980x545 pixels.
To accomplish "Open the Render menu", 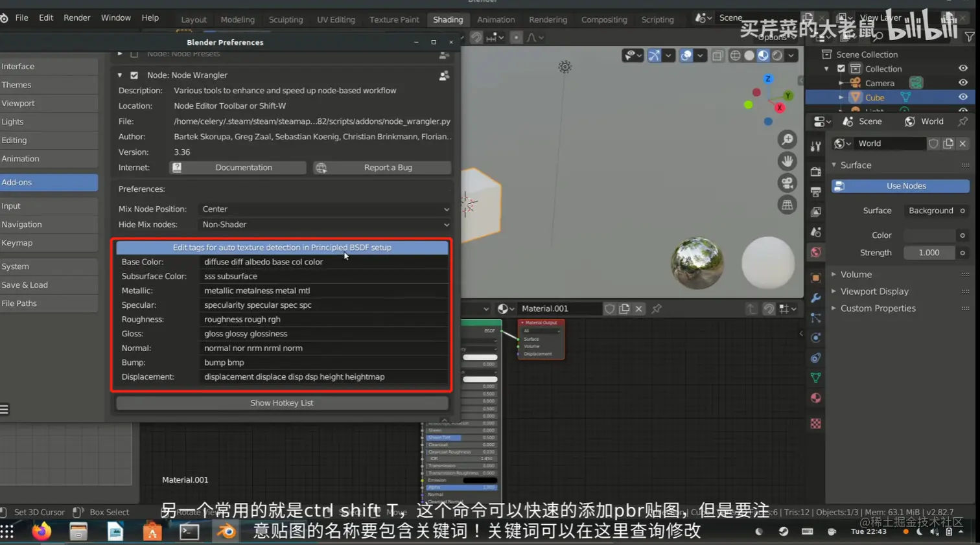I will tap(77, 17).
